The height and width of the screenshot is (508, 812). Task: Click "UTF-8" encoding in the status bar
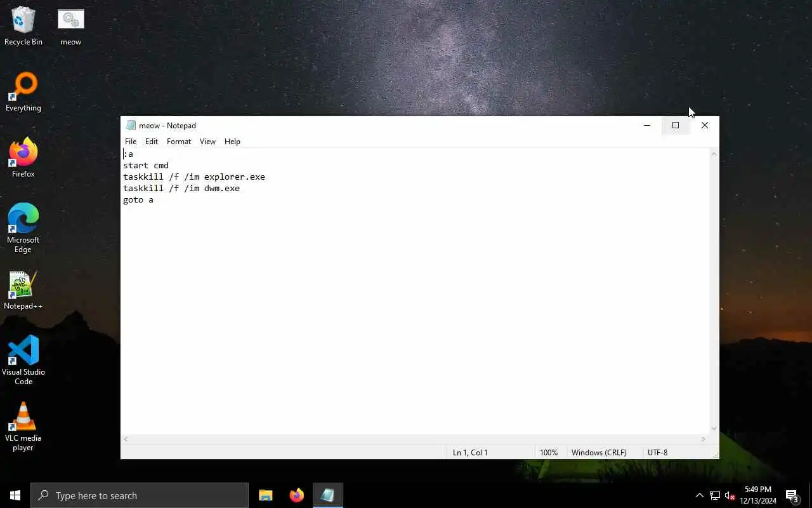point(657,453)
